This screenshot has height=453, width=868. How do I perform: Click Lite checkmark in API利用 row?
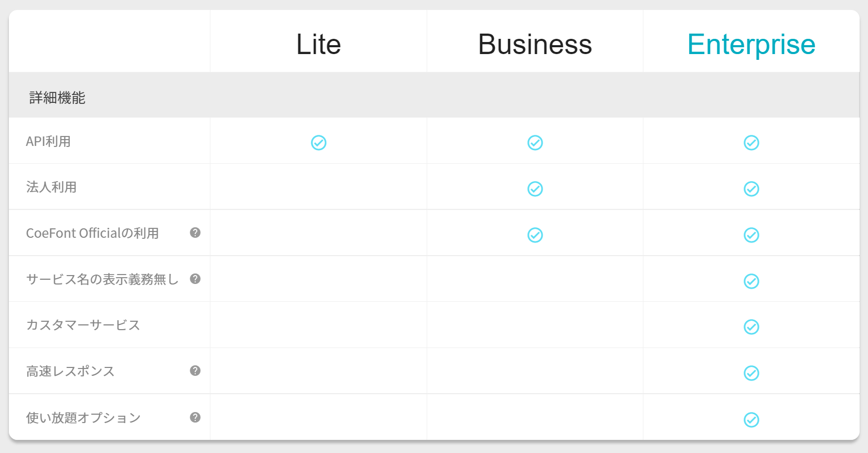click(319, 143)
